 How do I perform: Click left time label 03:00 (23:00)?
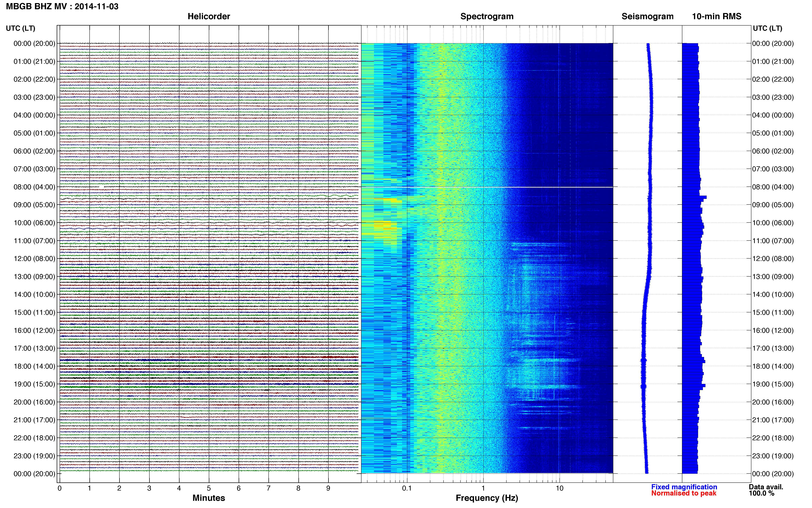34,97
